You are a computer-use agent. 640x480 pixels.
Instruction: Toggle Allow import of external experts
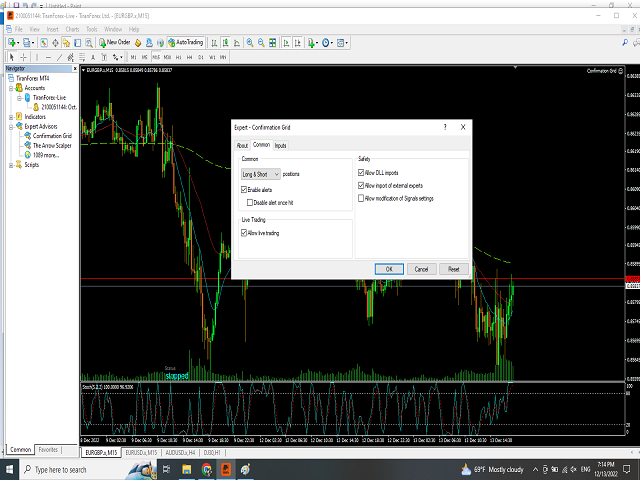coord(361,185)
